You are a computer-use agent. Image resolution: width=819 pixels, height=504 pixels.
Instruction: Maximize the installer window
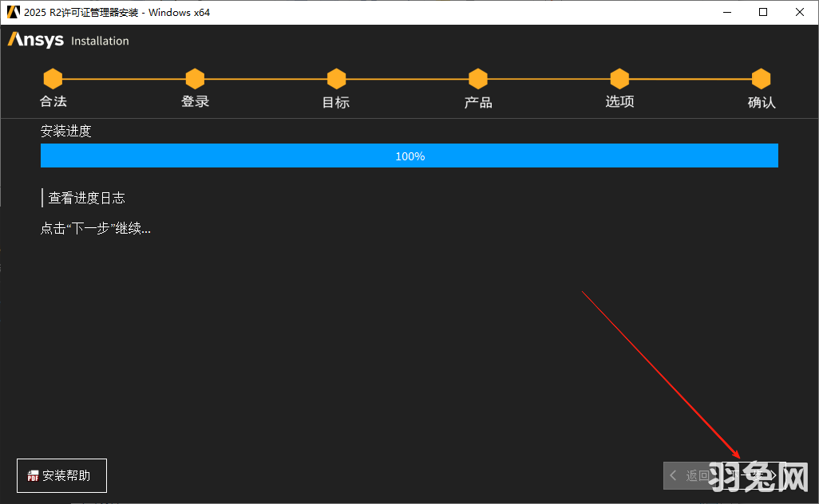tap(763, 12)
